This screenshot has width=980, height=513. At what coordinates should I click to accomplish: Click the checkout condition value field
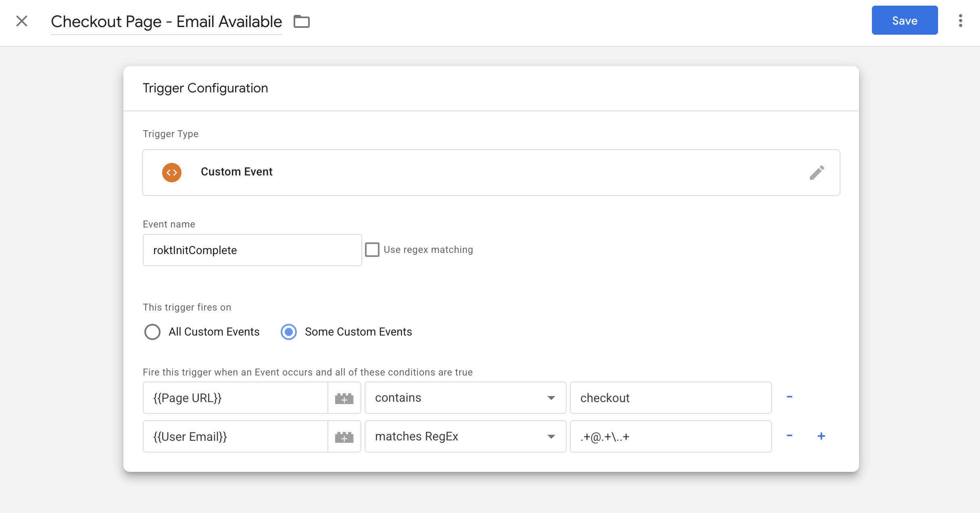[670, 398]
